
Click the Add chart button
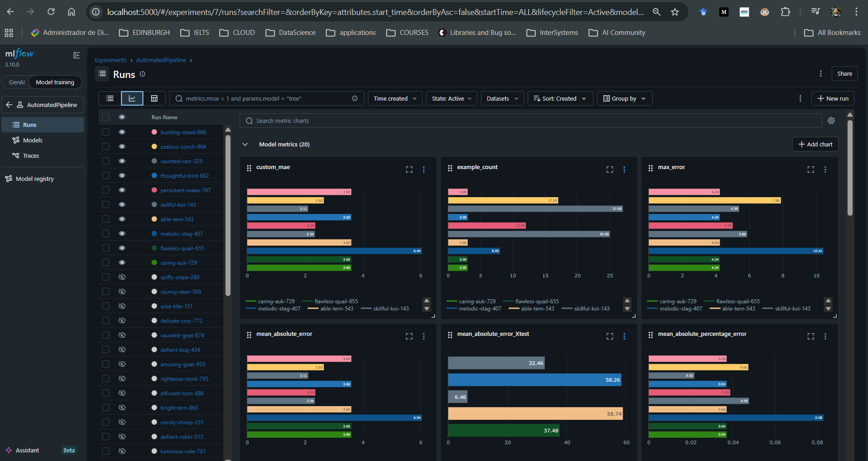pyautogui.click(x=815, y=144)
